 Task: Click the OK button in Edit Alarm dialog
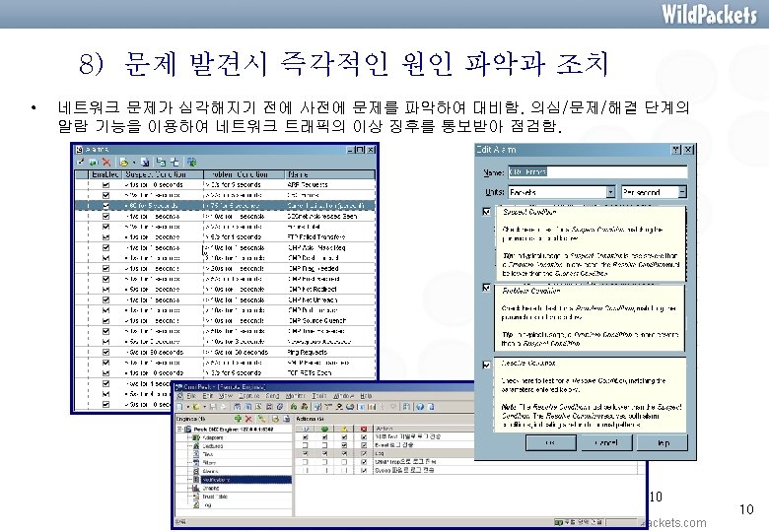click(x=550, y=443)
